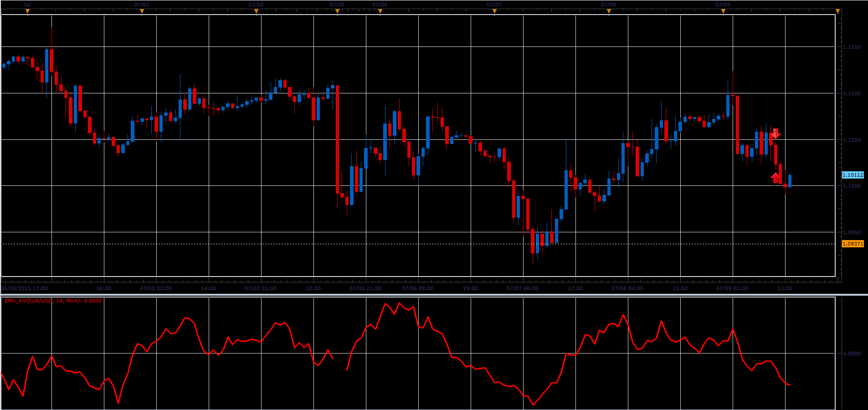
Task: Click the 07/06 08:00 time axis label
Action: tap(418, 288)
